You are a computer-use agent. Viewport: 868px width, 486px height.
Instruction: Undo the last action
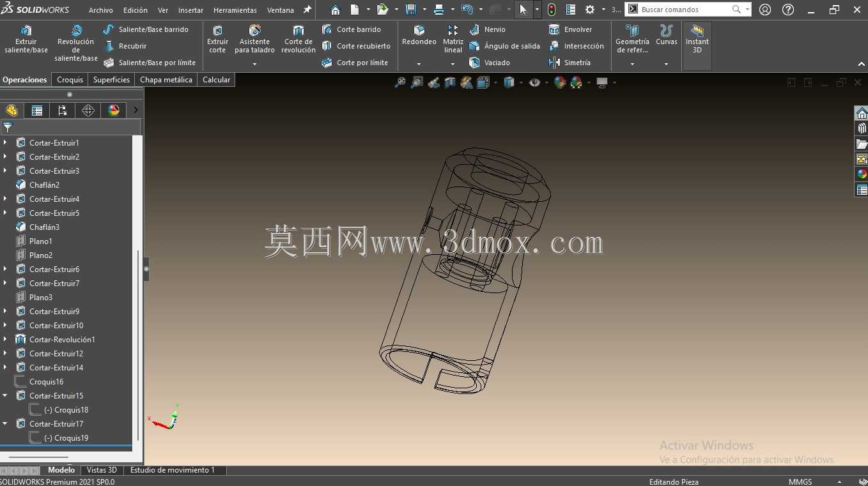point(467,10)
